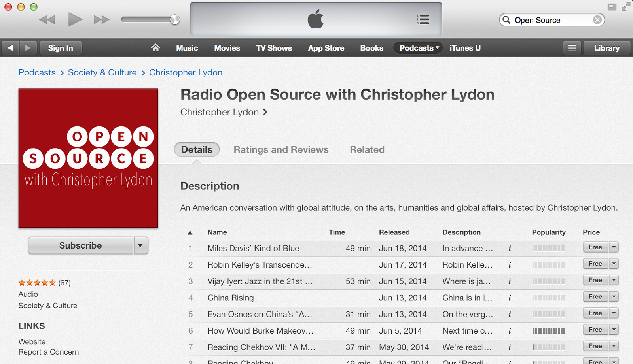Expand price options for China Rising episode

pyautogui.click(x=614, y=296)
